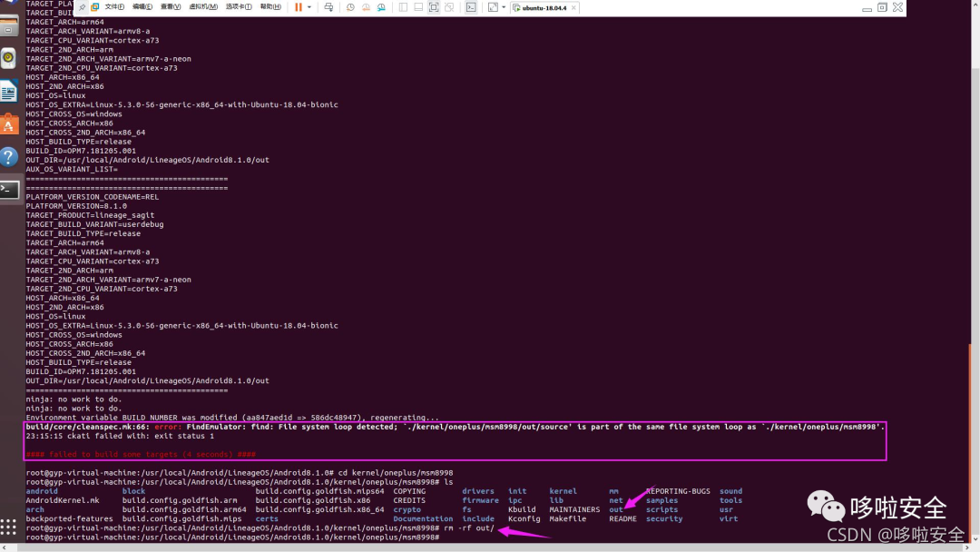Click the 'security' directory name
The width and height of the screenshot is (980, 552).
[x=664, y=519]
